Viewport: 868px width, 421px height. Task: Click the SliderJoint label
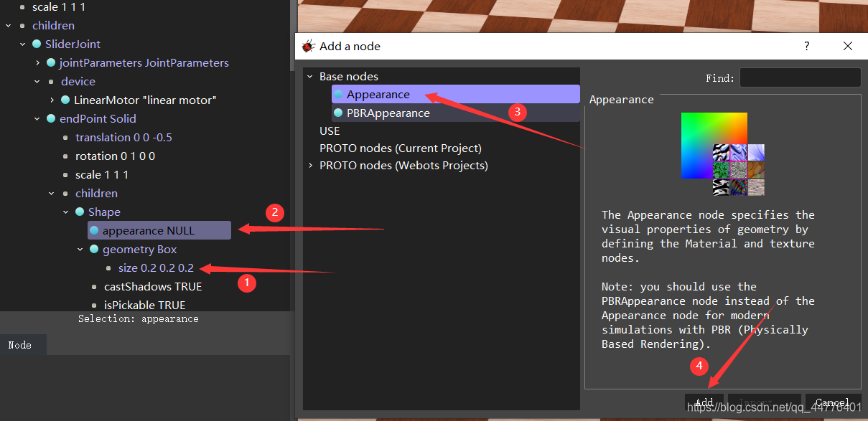[x=73, y=44]
